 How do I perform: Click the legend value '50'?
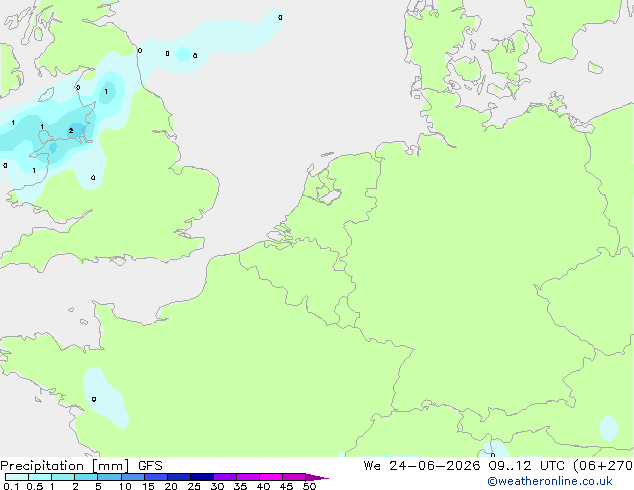coord(309,486)
